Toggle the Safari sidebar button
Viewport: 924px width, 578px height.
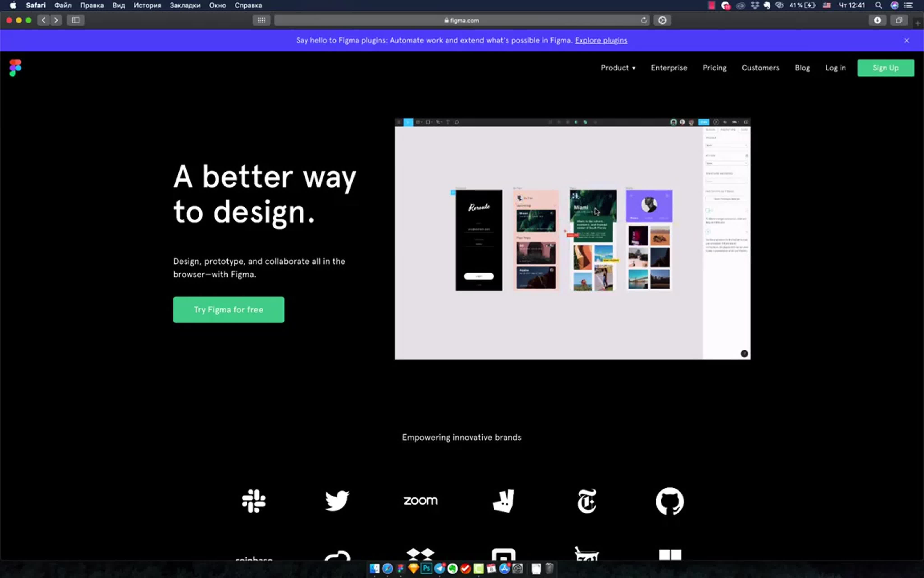[x=76, y=20]
